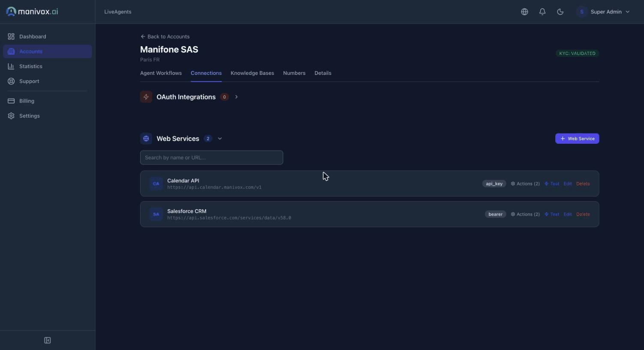
Task: Test the Calendar API web service
Action: tap(552, 184)
